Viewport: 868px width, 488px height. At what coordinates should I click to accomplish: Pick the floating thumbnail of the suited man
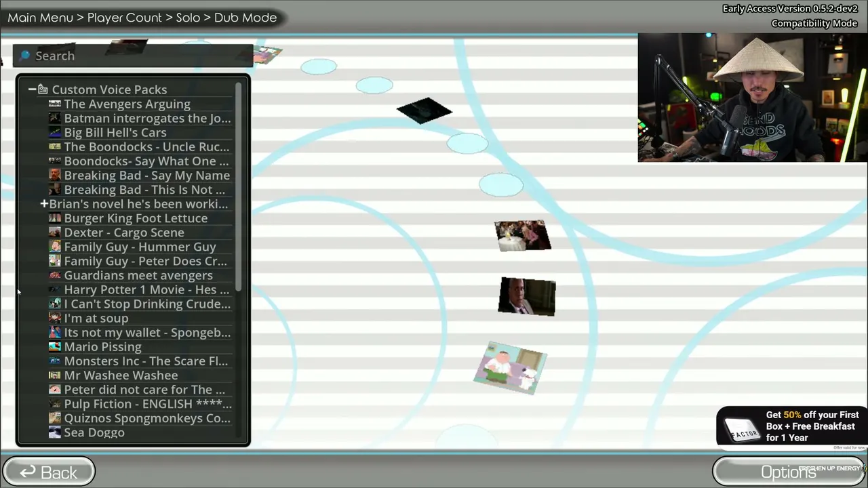pyautogui.click(x=527, y=296)
